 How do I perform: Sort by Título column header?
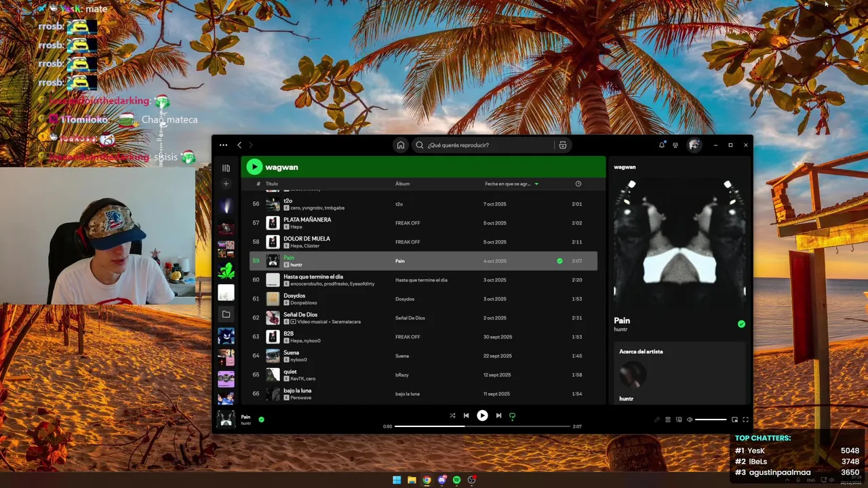[x=272, y=184]
